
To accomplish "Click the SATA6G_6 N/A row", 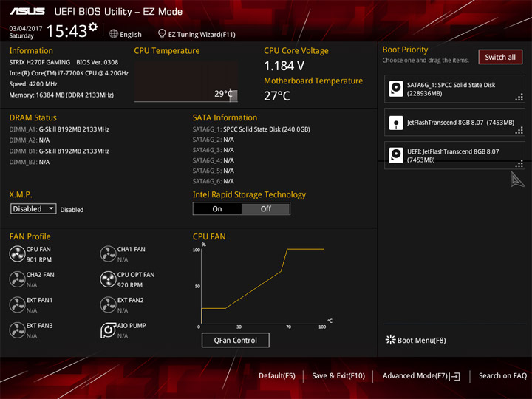I will click(214, 181).
